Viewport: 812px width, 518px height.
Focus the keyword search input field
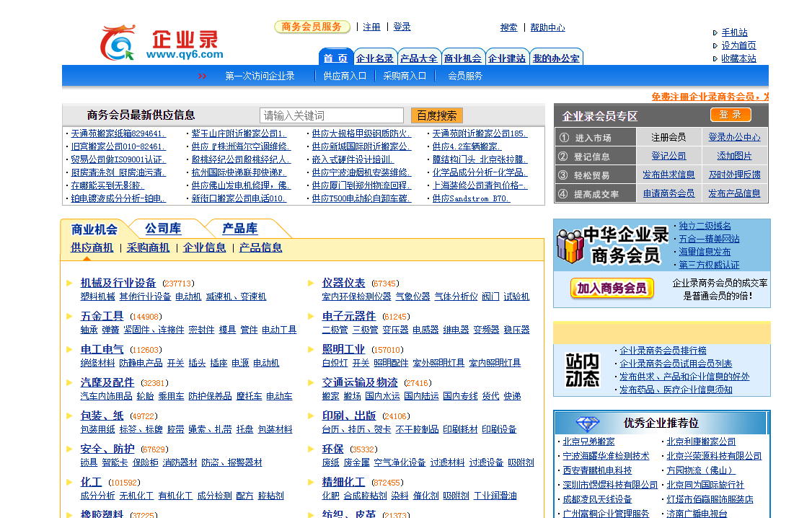click(331, 115)
